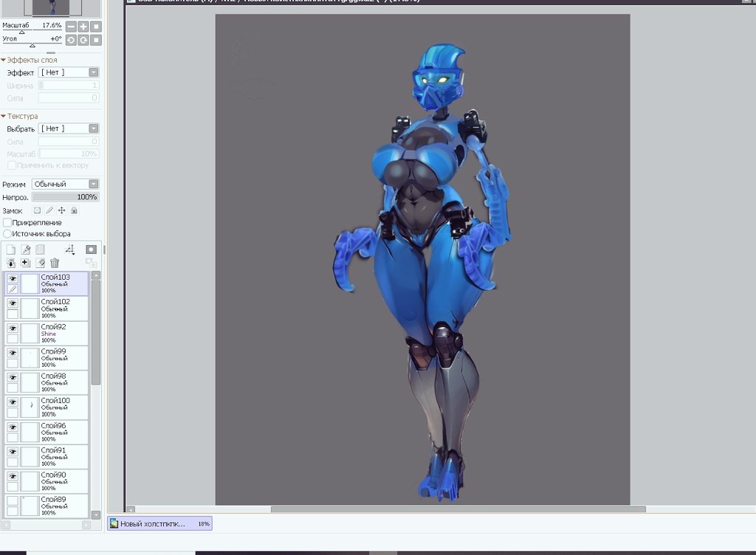Select layer Слой102 in the layer list

tap(47, 308)
